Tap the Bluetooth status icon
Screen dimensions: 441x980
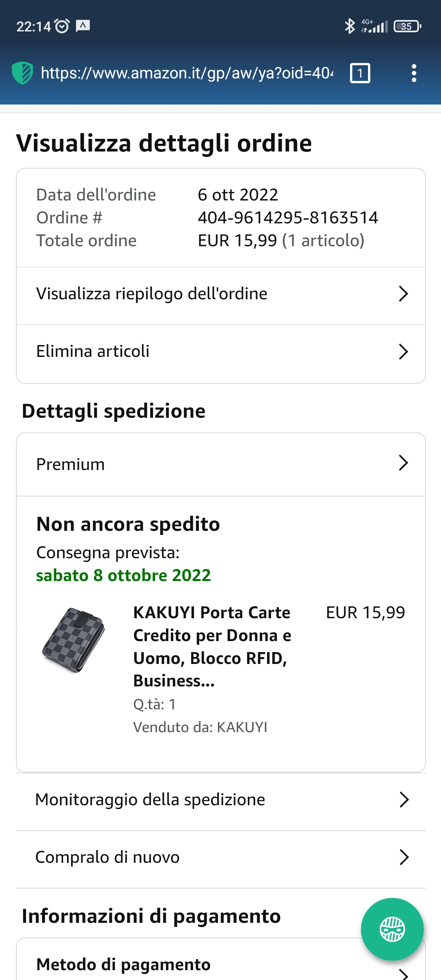(350, 26)
